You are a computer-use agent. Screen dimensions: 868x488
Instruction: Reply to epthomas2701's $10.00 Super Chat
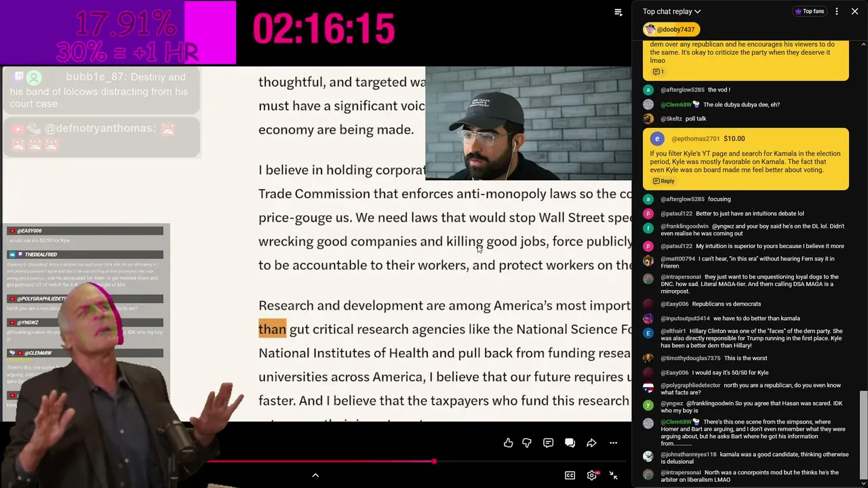664,181
